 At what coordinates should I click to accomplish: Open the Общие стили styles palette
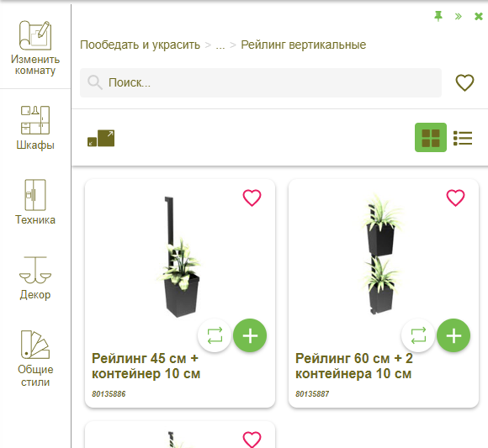click(x=35, y=358)
